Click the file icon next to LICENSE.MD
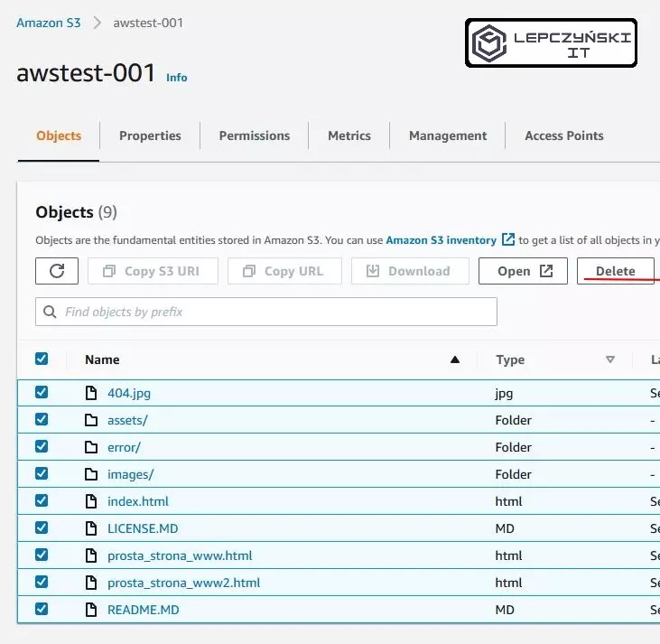660x644 pixels. click(91, 528)
